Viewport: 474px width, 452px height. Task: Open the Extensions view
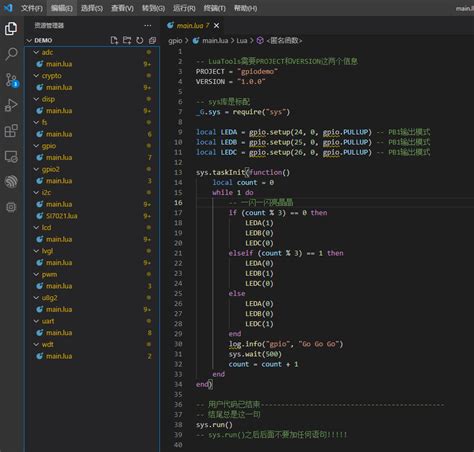click(11, 131)
